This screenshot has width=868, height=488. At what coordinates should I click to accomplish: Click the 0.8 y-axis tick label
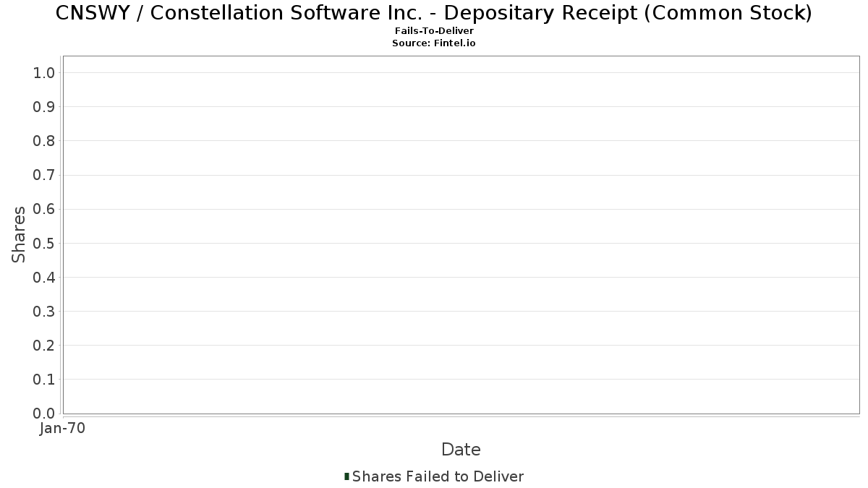(x=44, y=141)
